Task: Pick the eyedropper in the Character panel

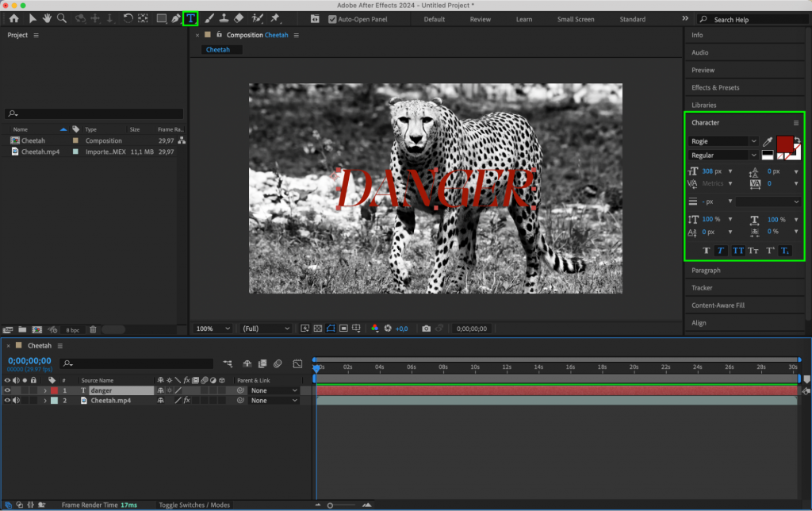Action: [x=767, y=140]
